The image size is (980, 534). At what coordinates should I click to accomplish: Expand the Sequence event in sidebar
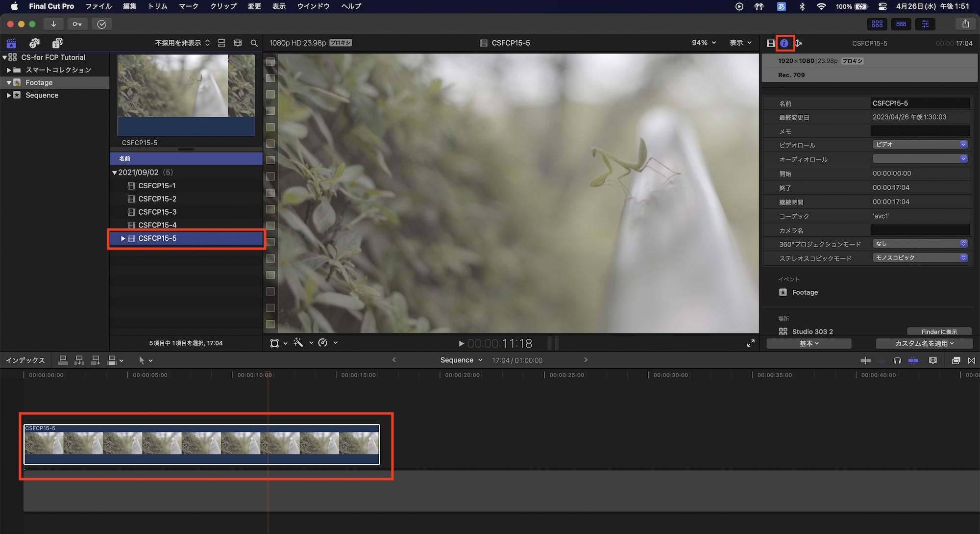tap(9, 95)
